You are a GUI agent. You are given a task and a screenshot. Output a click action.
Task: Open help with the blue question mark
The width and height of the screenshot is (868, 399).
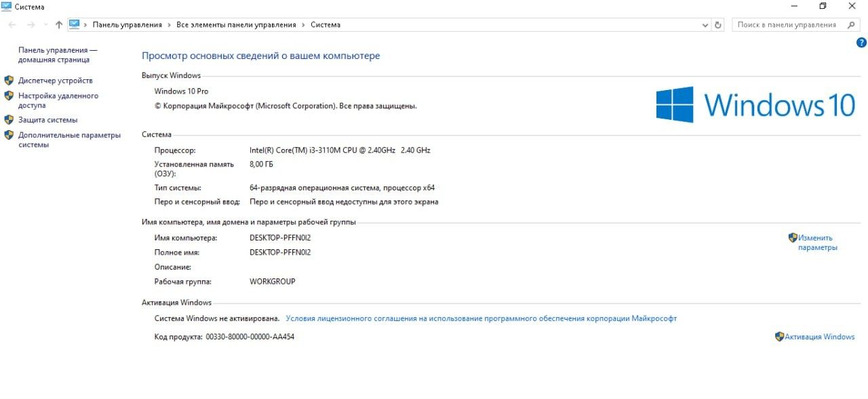point(862,42)
